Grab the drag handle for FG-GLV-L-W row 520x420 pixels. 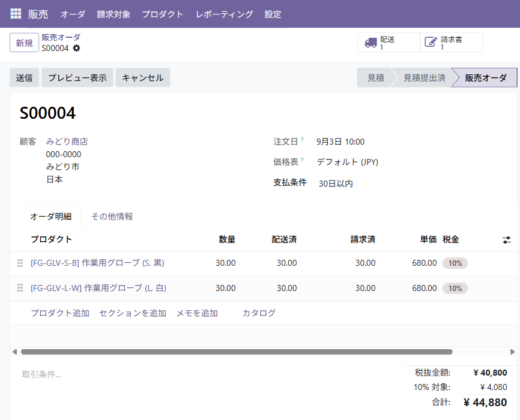click(20, 288)
